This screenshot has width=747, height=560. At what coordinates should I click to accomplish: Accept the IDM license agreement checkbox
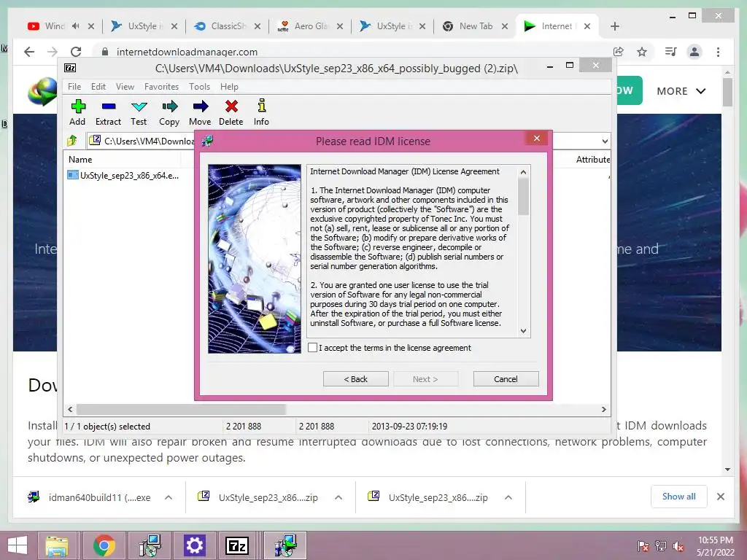[312, 348]
